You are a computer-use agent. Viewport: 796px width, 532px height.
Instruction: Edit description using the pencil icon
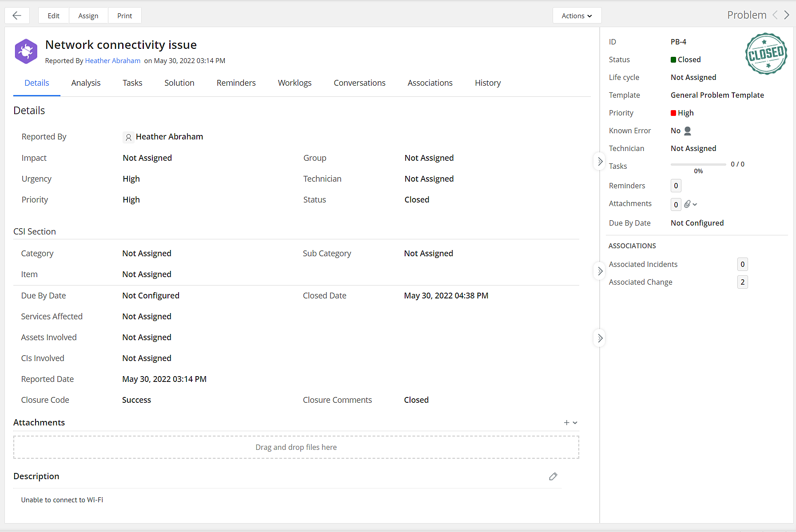[553, 476]
